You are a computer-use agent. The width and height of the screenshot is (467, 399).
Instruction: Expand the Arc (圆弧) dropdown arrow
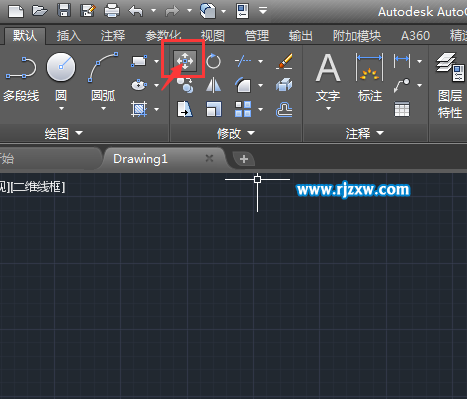[x=103, y=109]
